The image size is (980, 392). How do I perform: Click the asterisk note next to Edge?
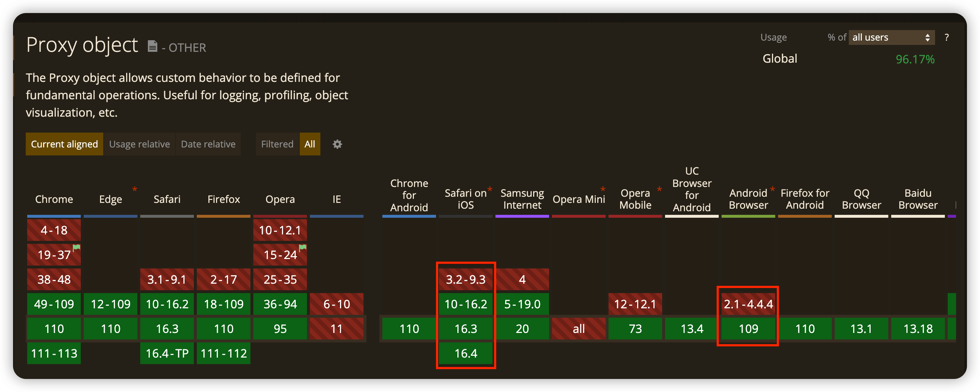click(134, 189)
